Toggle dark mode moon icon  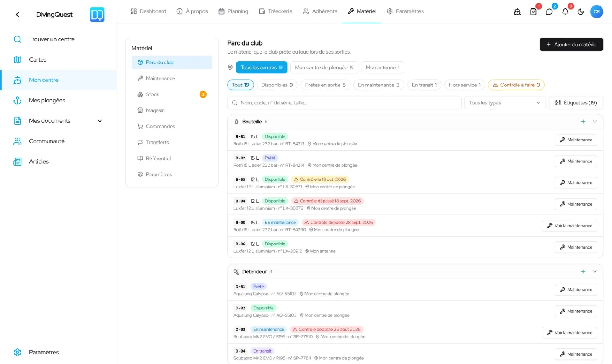pyautogui.click(x=581, y=12)
